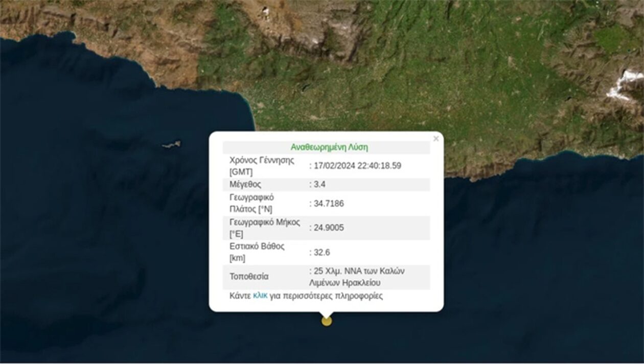
Task: Click the 'Εστιακό Βάθος [km]' label
Action: click(257, 252)
